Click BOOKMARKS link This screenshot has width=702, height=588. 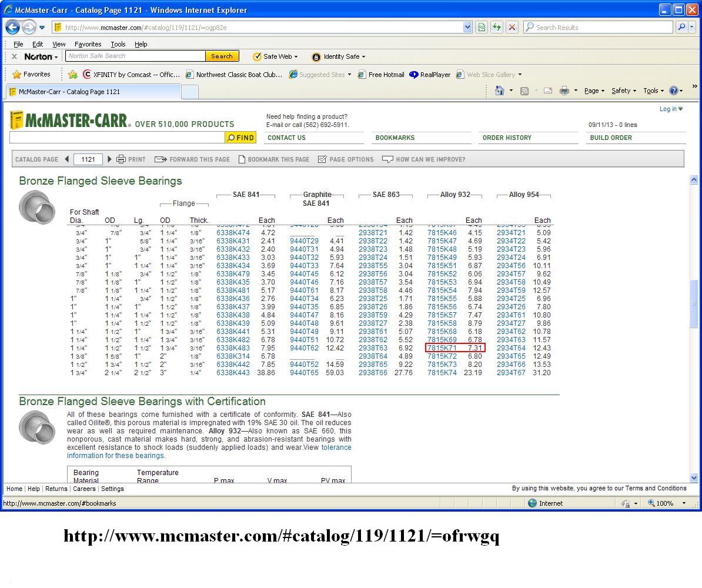[395, 138]
